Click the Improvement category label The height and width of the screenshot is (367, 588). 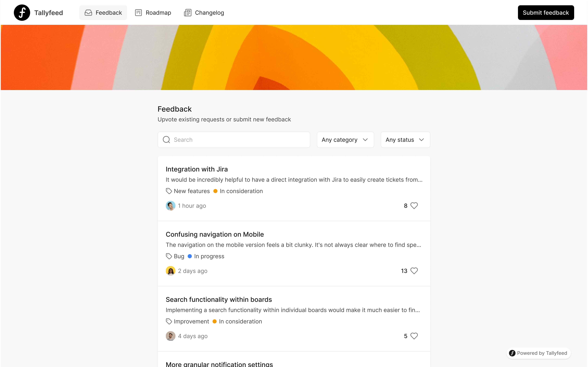click(191, 321)
